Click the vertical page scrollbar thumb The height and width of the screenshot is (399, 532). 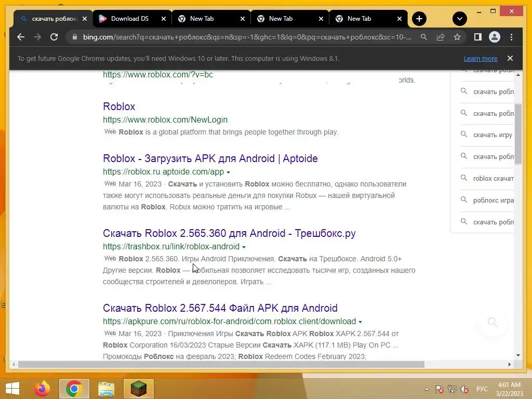click(x=518, y=134)
